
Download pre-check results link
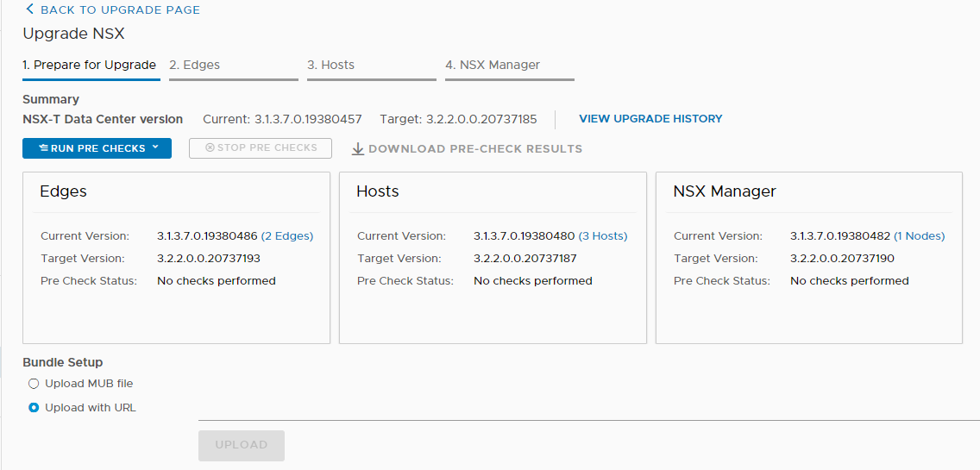[x=466, y=148]
